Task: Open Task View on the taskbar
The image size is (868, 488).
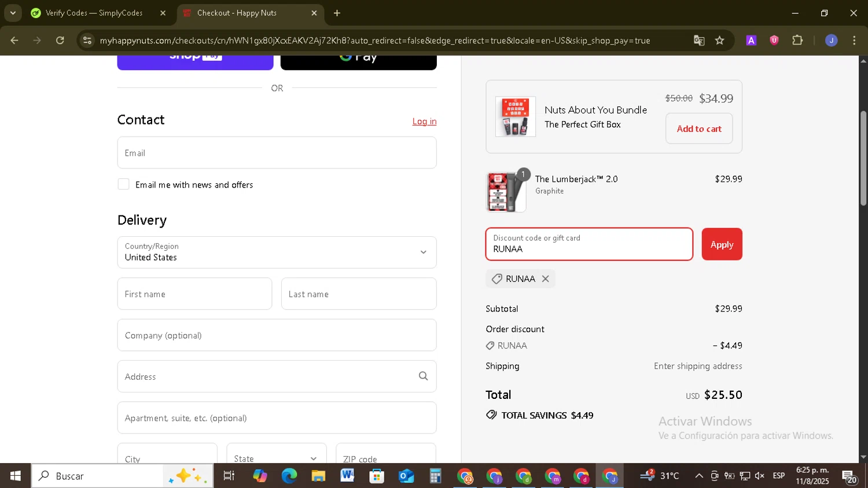Action: pyautogui.click(x=229, y=476)
